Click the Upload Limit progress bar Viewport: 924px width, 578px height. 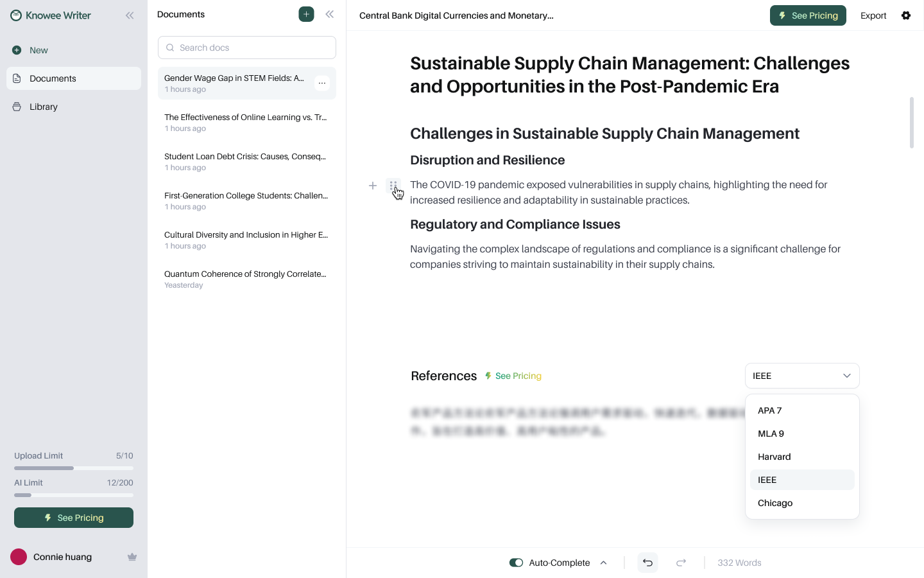(x=74, y=468)
